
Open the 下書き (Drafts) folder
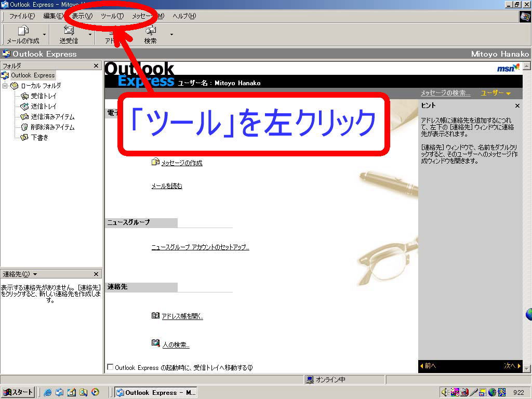click(x=39, y=138)
